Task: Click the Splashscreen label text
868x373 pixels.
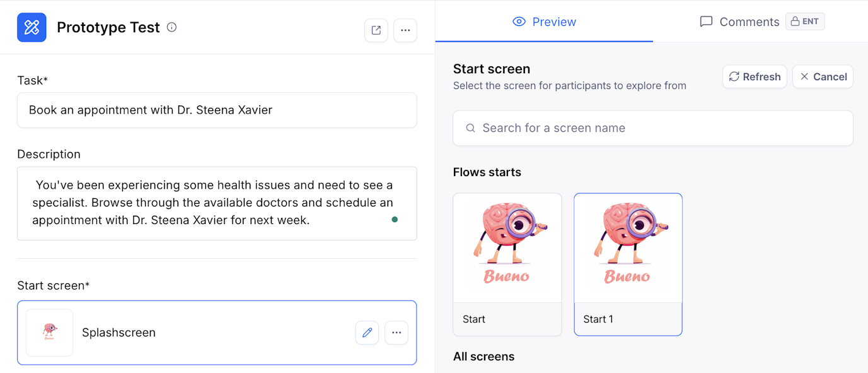Action: point(119,333)
